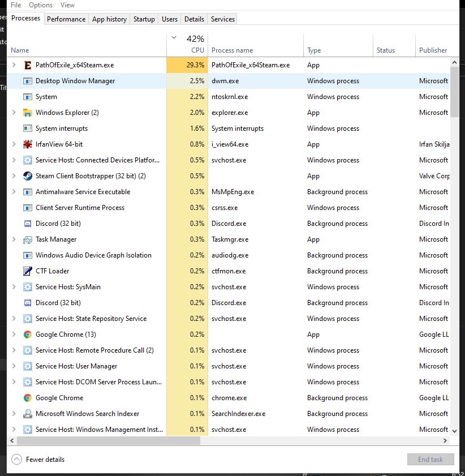Screen dimensions: 465x476
Task: Click the Fewer details button
Action: click(37, 459)
